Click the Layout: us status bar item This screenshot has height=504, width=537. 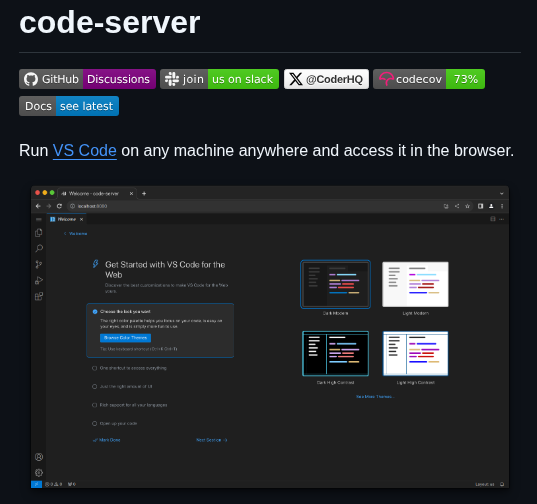485,484
